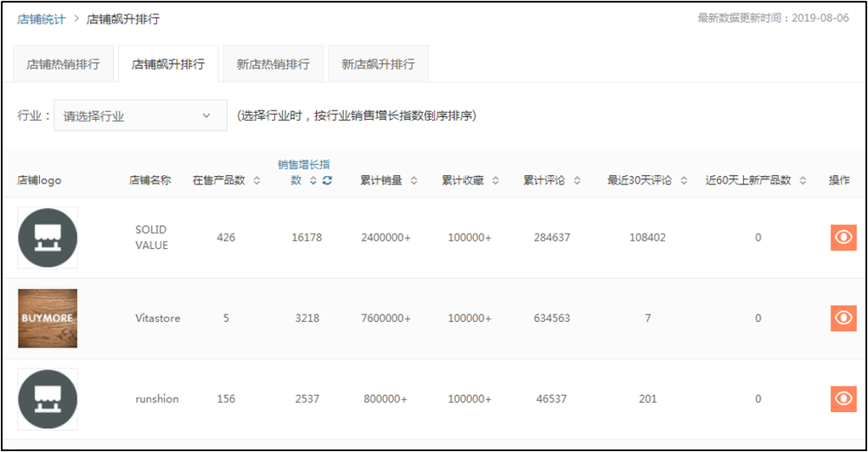Sort by 最近30天评论 column arrows
This screenshot has width=868, height=452.
tap(684, 180)
